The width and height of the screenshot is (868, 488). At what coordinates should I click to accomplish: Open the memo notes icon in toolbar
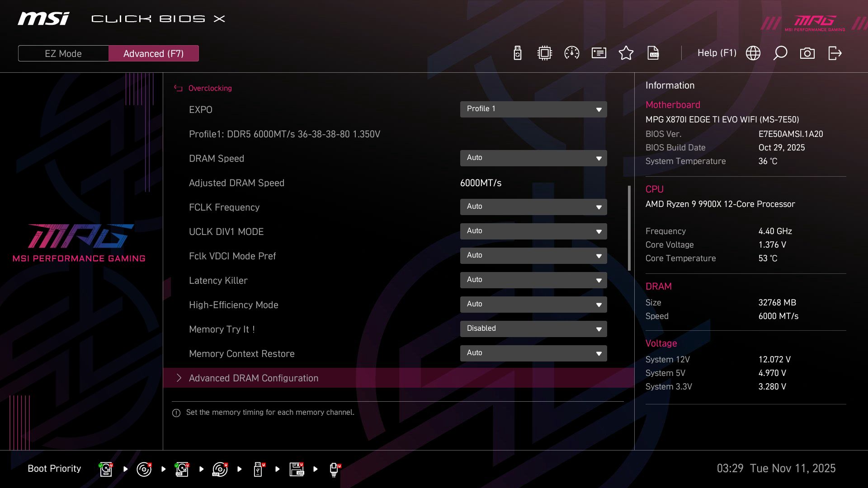click(x=599, y=53)
